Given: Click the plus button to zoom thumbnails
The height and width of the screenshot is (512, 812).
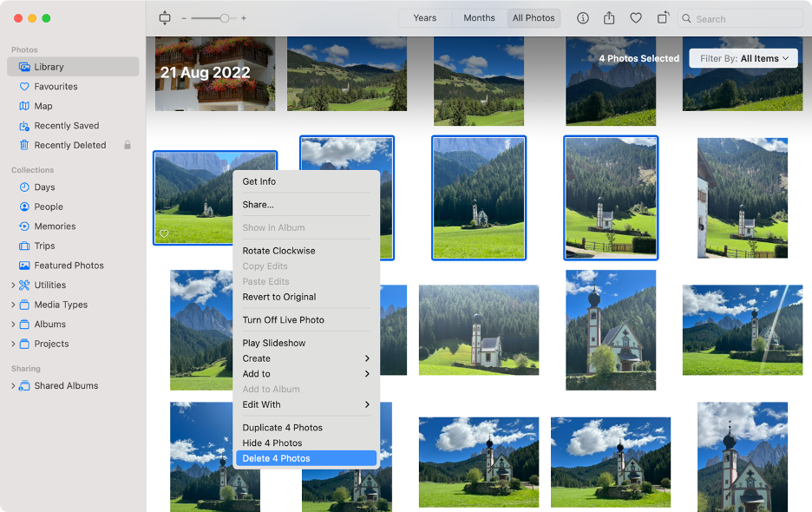Looking at the screenshot, I should [244, 17].
